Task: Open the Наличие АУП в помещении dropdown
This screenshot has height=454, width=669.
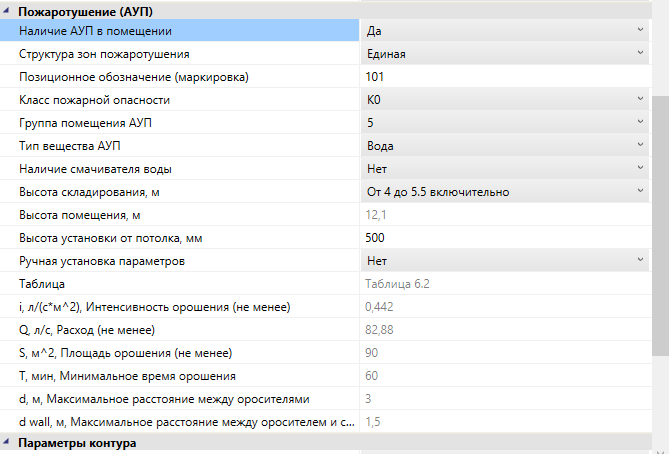Action: (x=505, y=31)
